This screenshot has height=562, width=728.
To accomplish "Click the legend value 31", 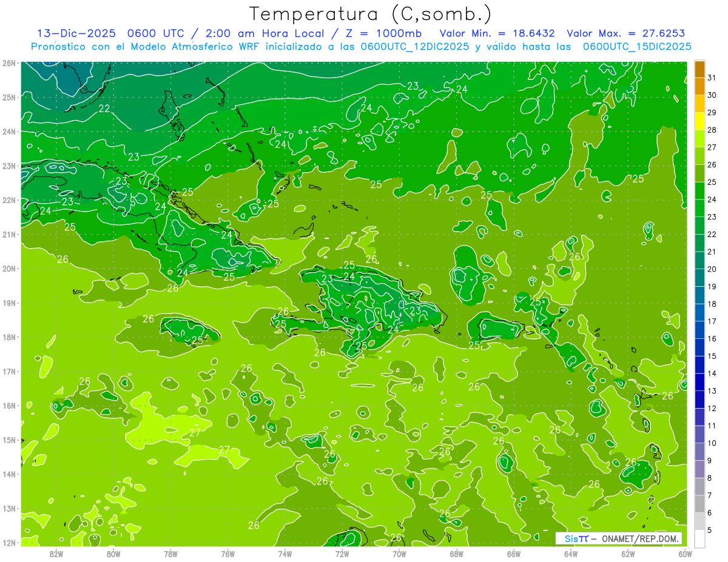I will tap(712, 78).
